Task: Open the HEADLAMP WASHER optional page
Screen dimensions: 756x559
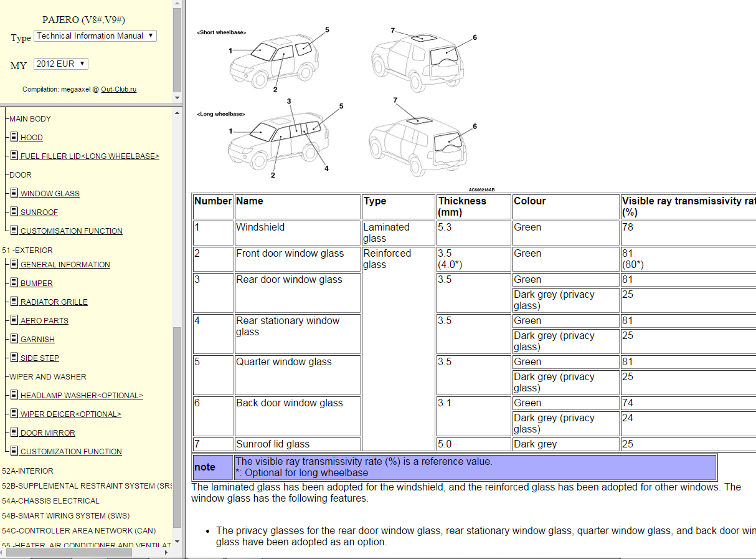Action: tap(82, 396)
